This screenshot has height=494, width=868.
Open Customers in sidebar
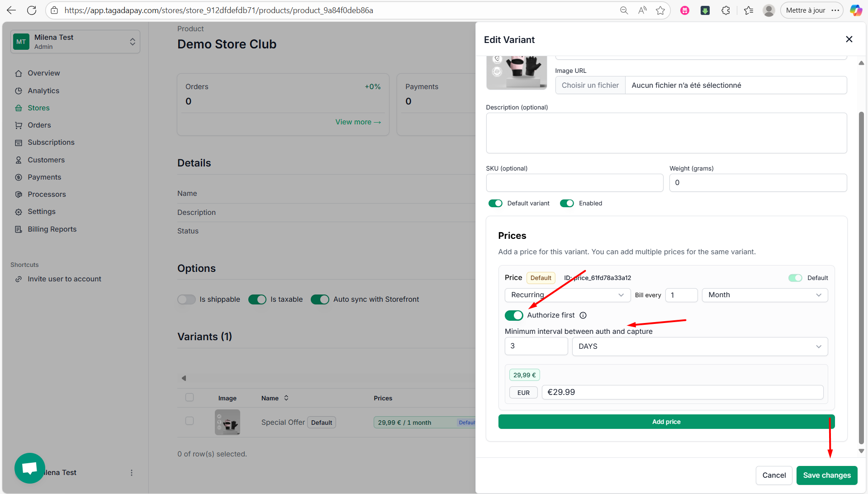pos(46,160)
